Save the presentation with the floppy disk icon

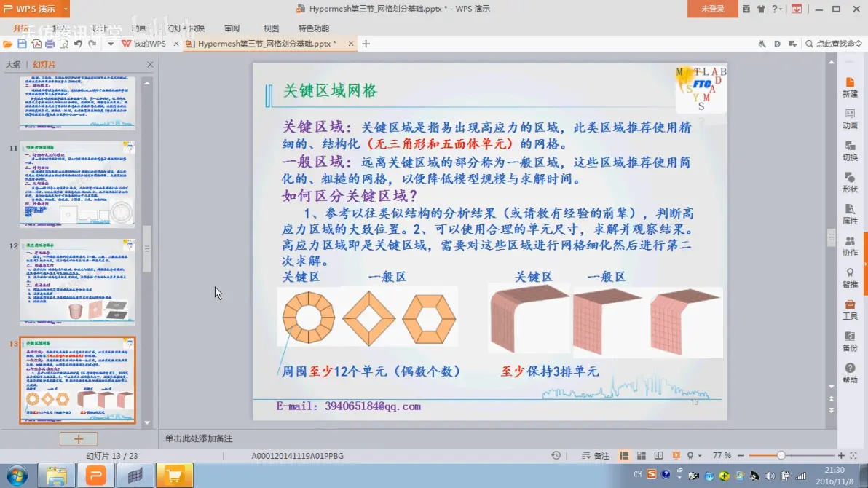click(22, 44)
